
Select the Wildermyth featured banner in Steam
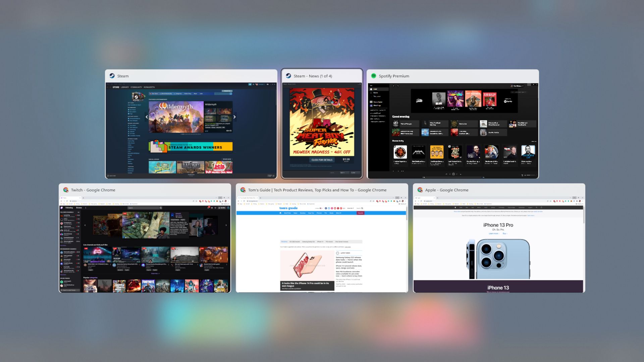pos(177,117)
